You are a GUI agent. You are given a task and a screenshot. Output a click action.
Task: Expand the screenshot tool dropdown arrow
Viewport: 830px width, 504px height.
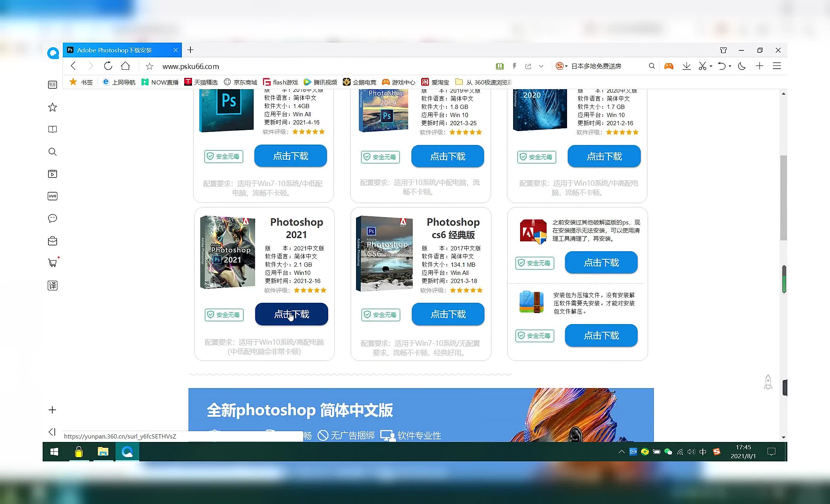click(711, 66)
